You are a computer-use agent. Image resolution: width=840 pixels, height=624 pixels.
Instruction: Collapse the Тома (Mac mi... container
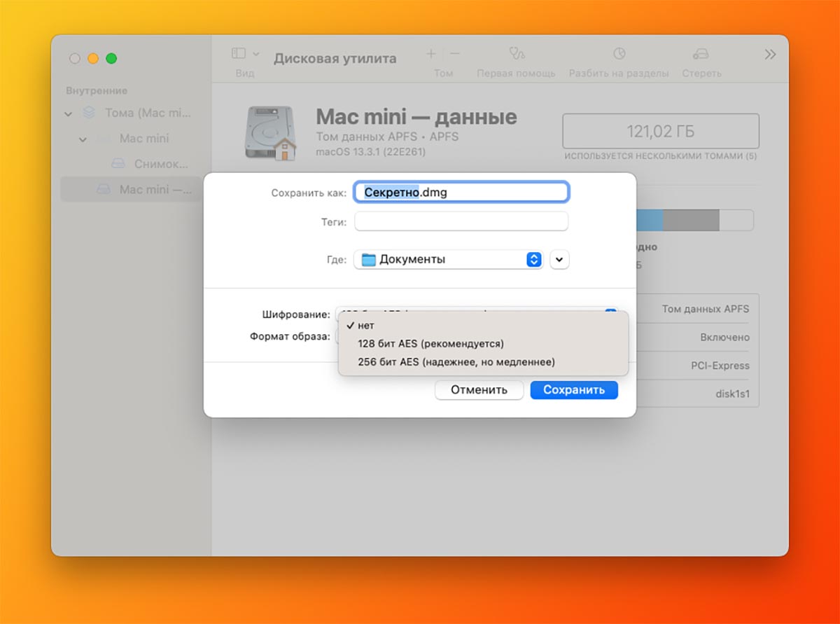tap(68, 113)
